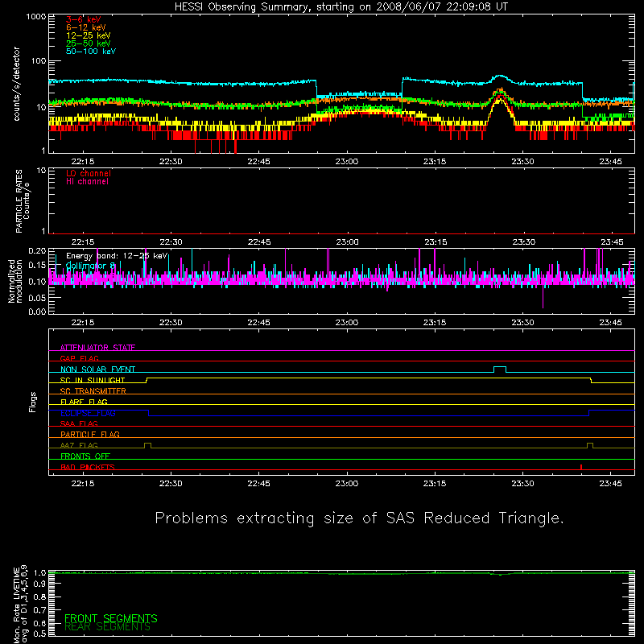Click the FLARE FLAG label

[84, 402]
